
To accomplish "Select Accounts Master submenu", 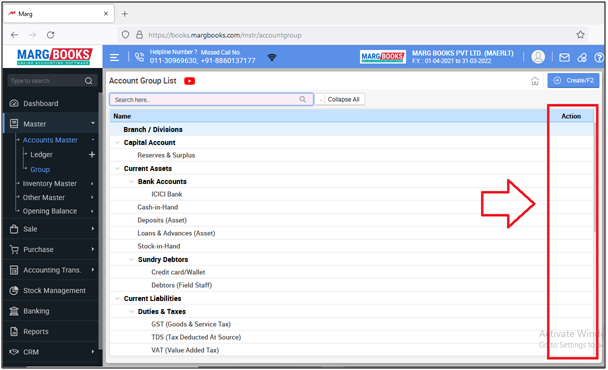I will click(x=50, y=140).
